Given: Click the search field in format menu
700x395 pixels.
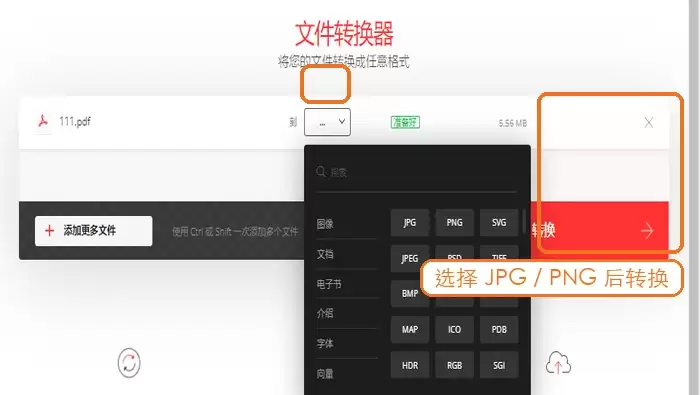Looking at the screenshot, I should (x=416, y=172).
